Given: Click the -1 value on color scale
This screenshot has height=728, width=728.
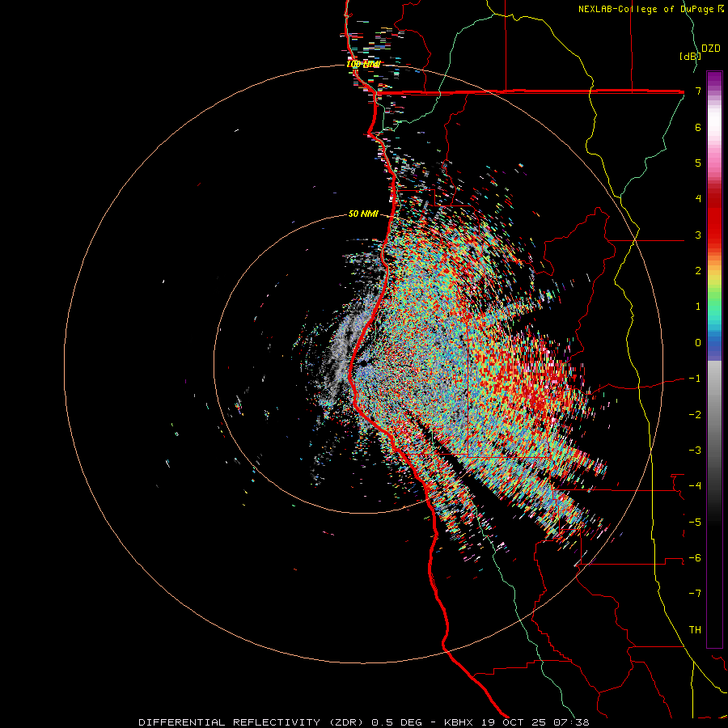Looking at the screenshot, I should coord(695,379).
